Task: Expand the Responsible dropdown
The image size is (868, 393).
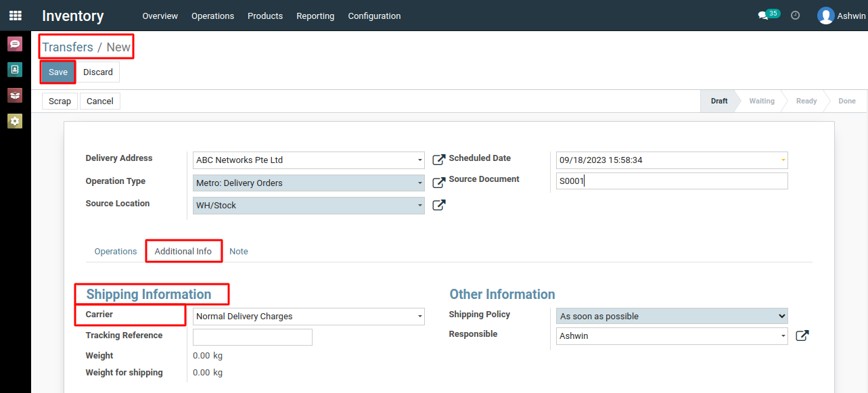Action: 783,336
